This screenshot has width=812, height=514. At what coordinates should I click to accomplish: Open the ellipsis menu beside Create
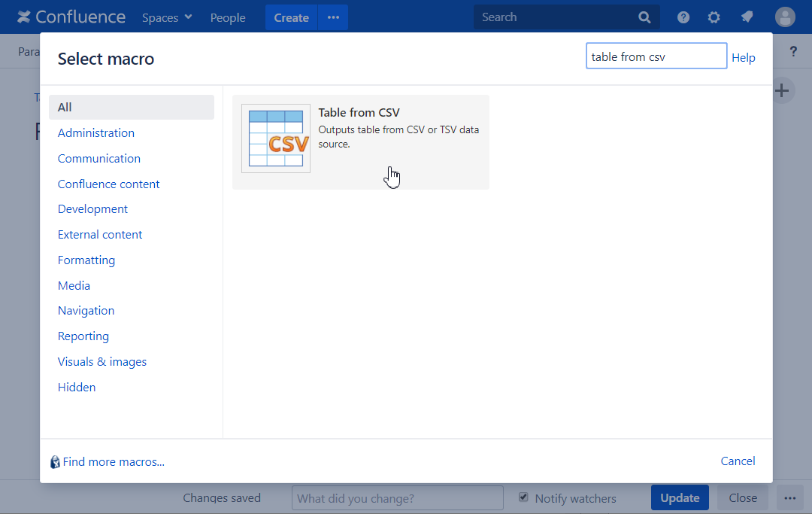click(333, 17)
